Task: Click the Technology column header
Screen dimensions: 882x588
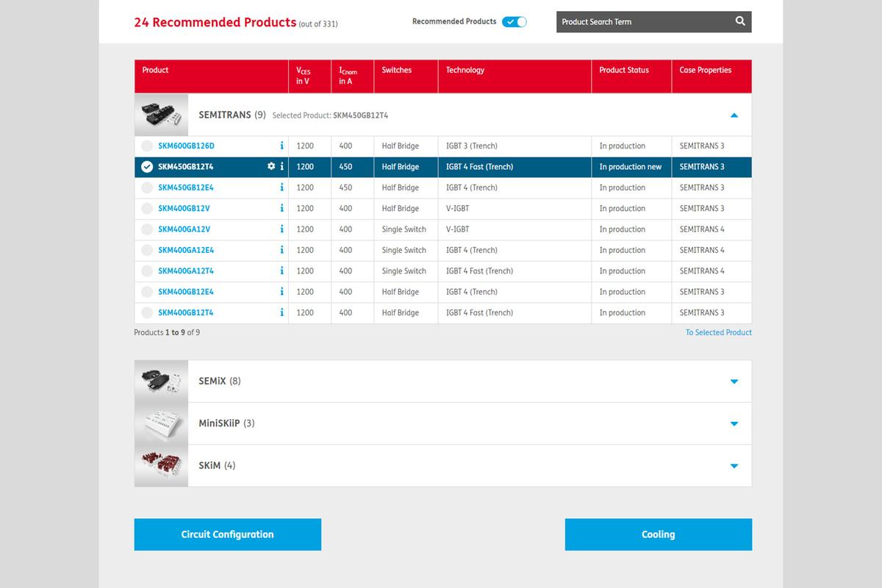Action: [x=465, y=71]
